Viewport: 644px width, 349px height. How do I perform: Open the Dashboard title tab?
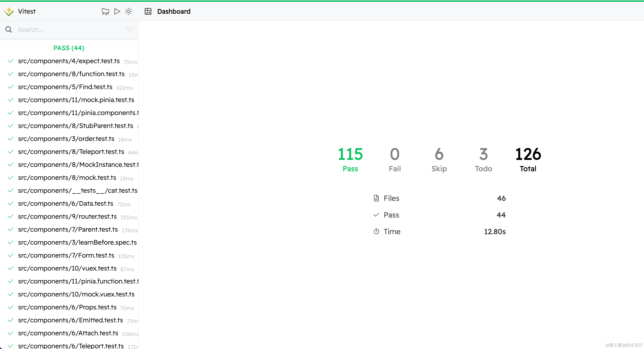point(174,12)
